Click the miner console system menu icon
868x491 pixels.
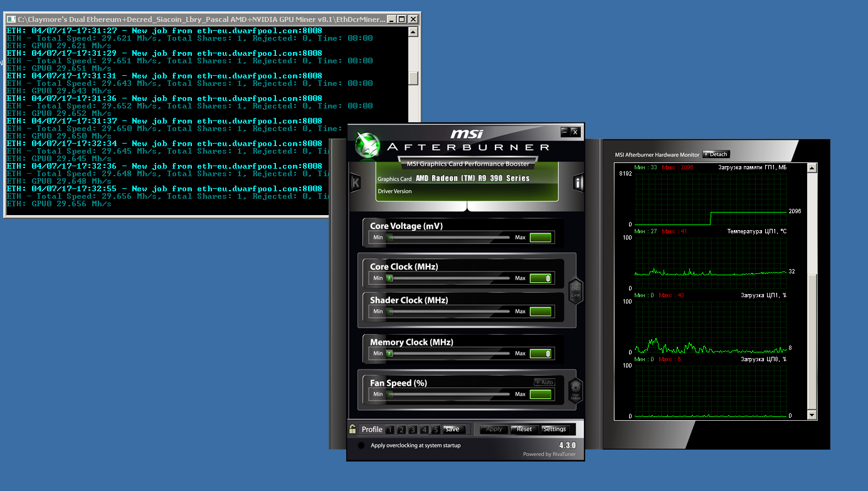(x=12, y=19)
